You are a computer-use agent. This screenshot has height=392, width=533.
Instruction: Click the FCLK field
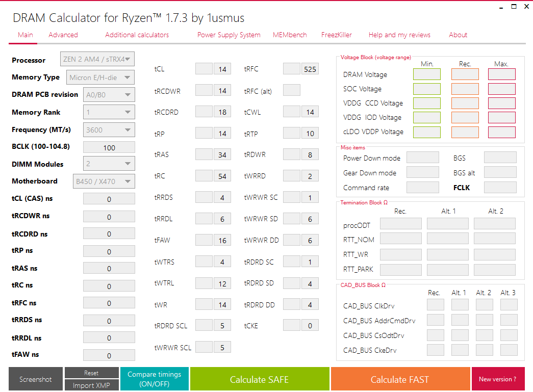click(x=500, y=187)
